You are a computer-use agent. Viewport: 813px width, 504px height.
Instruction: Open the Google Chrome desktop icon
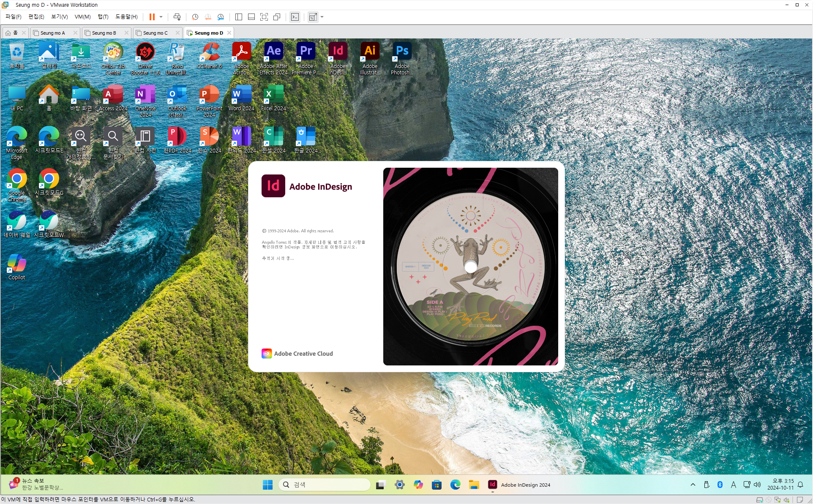pyautogui.click(x=16, y=185)
